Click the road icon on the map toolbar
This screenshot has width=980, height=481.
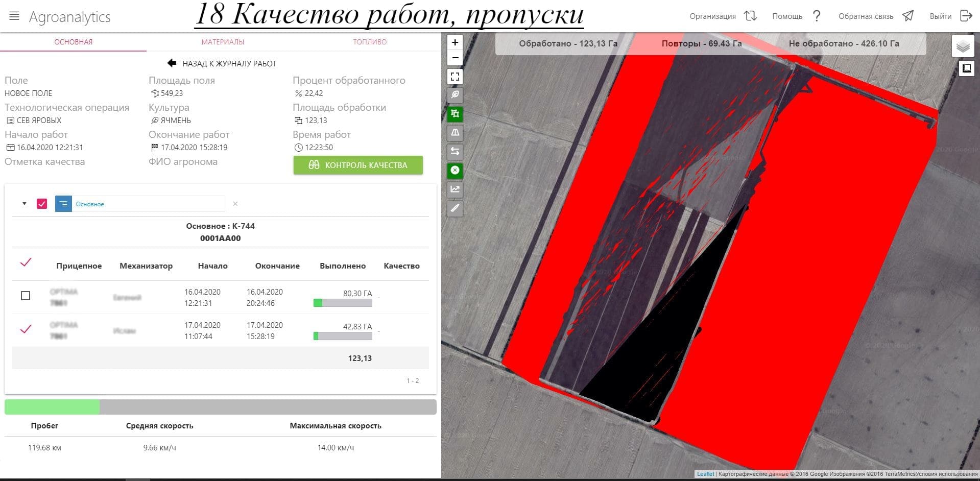pyautogui.click(x=455, y=133)
